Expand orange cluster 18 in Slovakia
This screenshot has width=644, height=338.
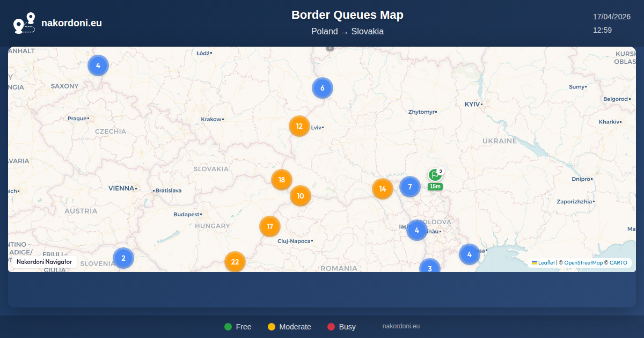point(282,180)
